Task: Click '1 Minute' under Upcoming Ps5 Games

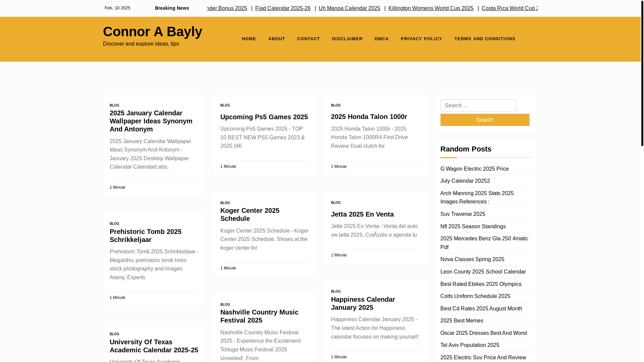Action: (x=228, y=167)
